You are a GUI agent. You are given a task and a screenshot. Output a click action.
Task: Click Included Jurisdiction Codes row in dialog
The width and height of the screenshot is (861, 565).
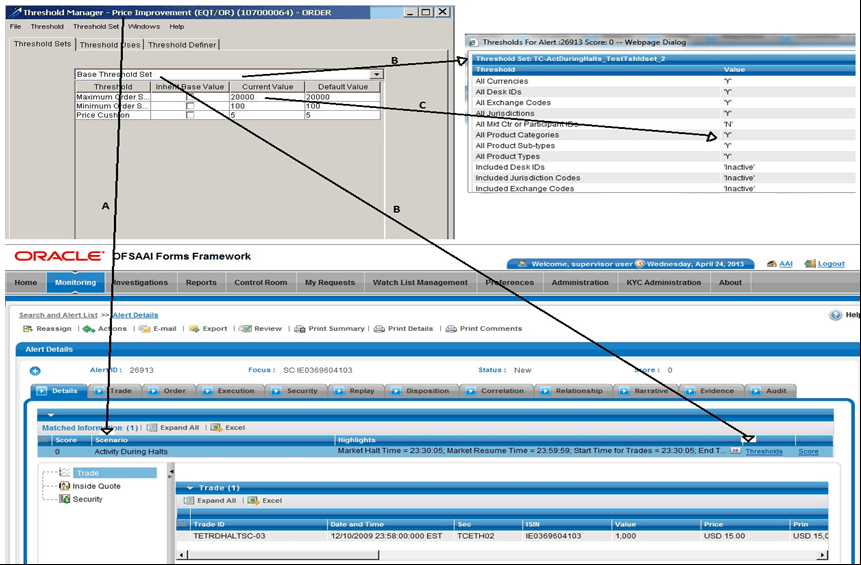663,178
